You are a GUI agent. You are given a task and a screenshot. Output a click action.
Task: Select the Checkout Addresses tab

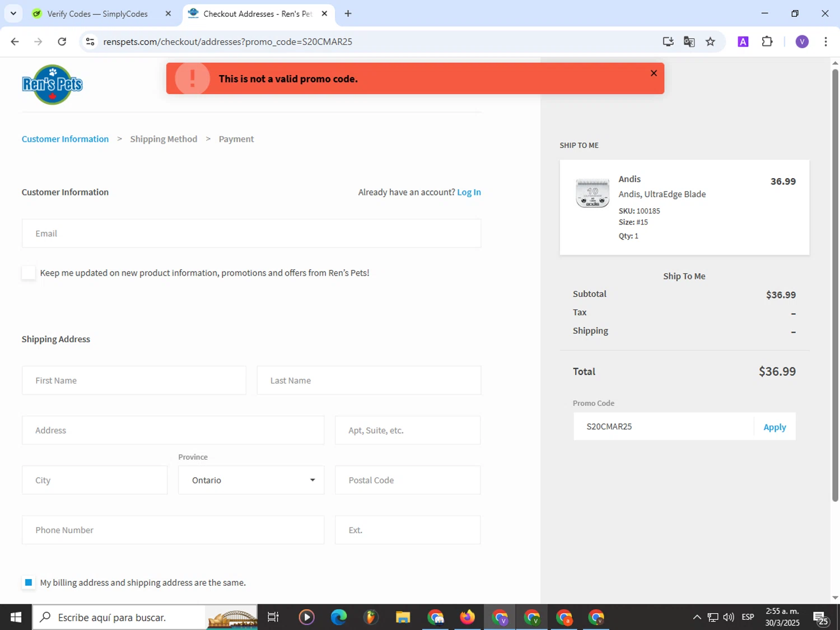tap(258, 14)
